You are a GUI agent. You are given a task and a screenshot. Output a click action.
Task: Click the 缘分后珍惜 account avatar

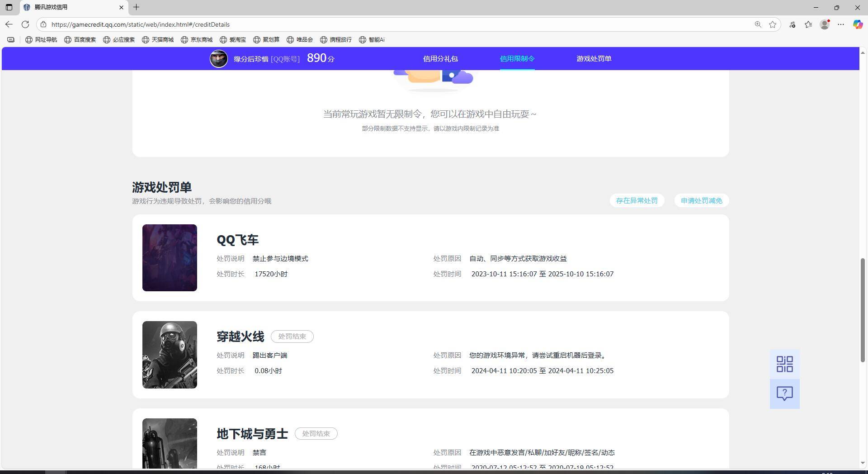click(x=218, y=58)
